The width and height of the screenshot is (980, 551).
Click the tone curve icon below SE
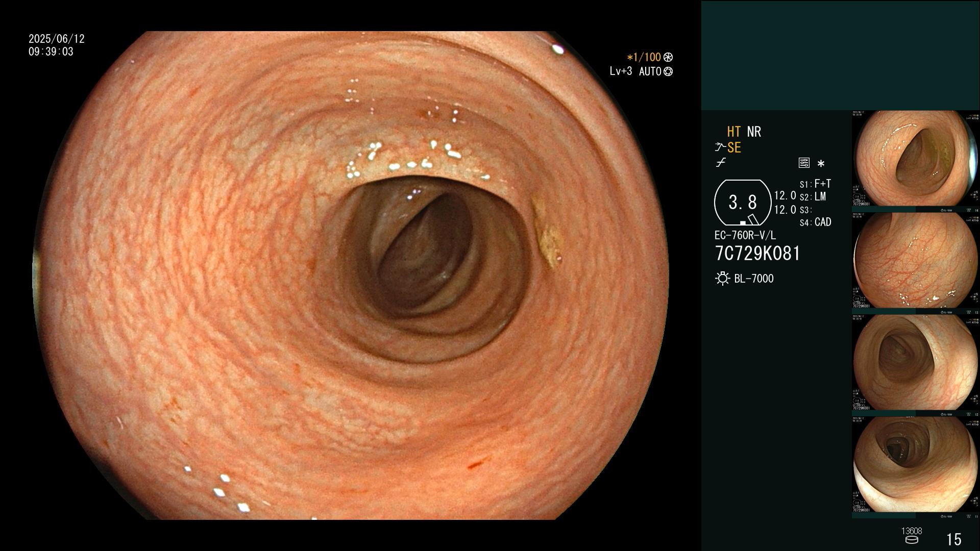pyautogui.click(x=721, y=163)
